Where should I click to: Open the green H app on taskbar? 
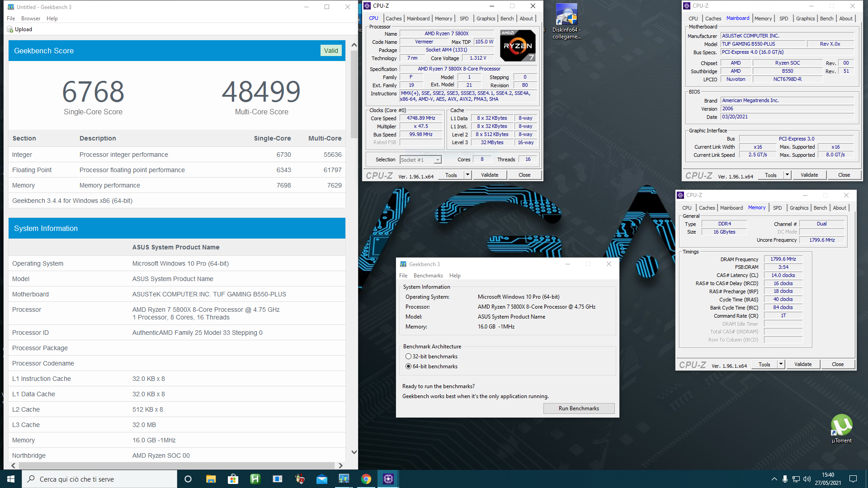coord(255,479)
